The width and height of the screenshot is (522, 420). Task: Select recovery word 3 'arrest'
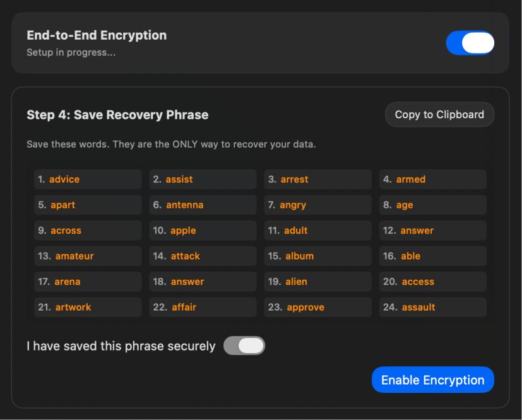pos(317,179)
